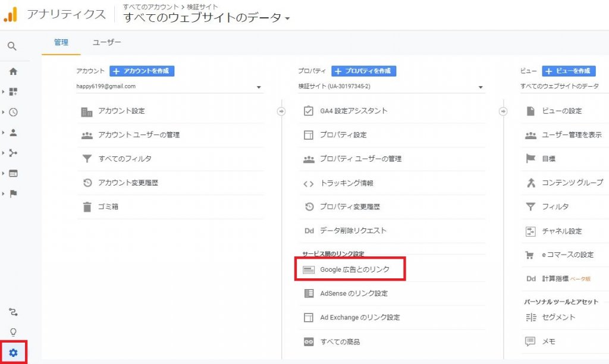
Task: Open the Attribution icon in lower sidebar
Action: coord(13,312)
